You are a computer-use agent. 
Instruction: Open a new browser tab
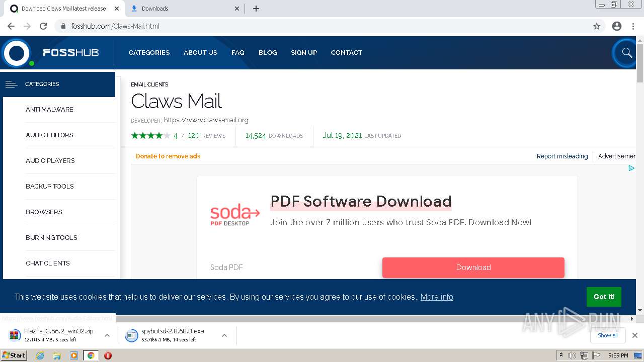pyautogui.click(x=256, y=9)
